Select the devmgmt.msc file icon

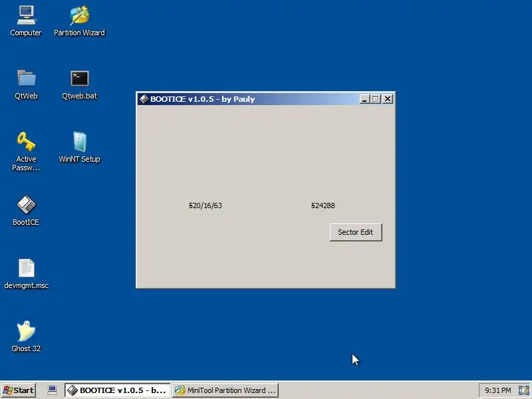[26, 273]
